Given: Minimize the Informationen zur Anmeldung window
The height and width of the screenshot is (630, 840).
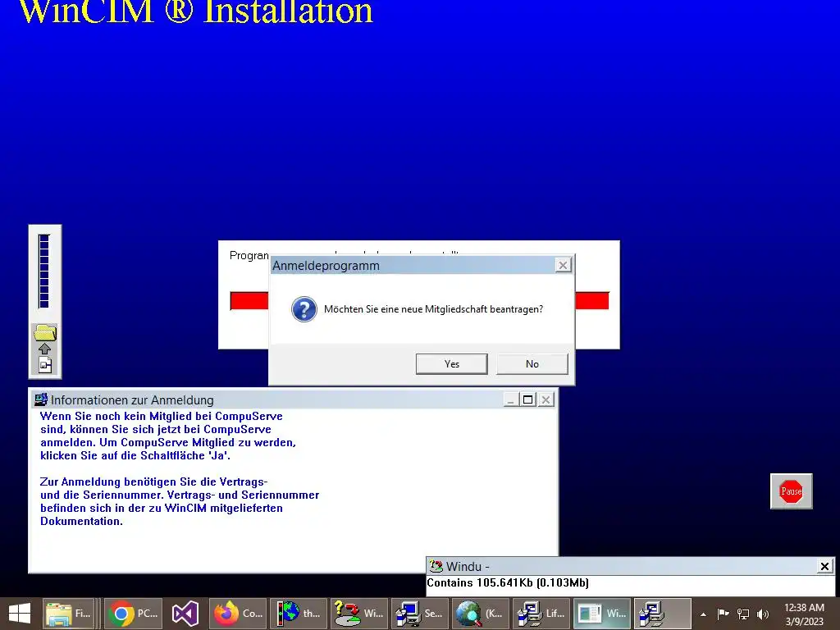Looking at the screenshot, I should [511, 399].
